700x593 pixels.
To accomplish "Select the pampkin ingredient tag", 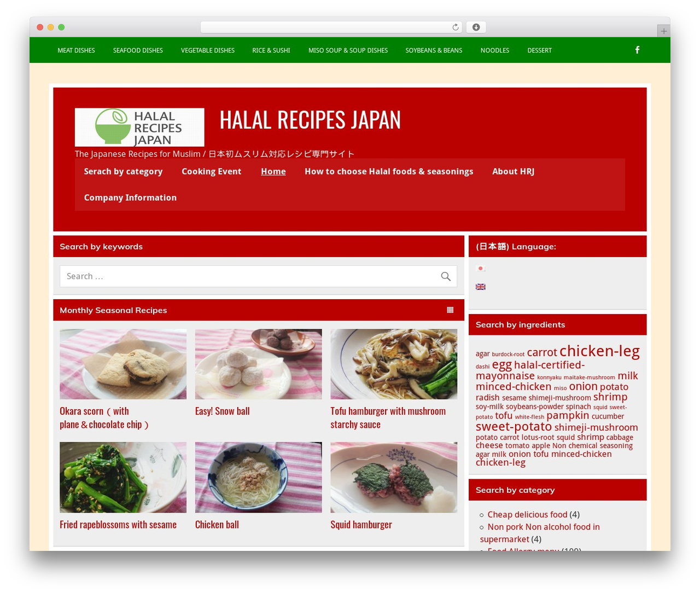I will point(568,416).
